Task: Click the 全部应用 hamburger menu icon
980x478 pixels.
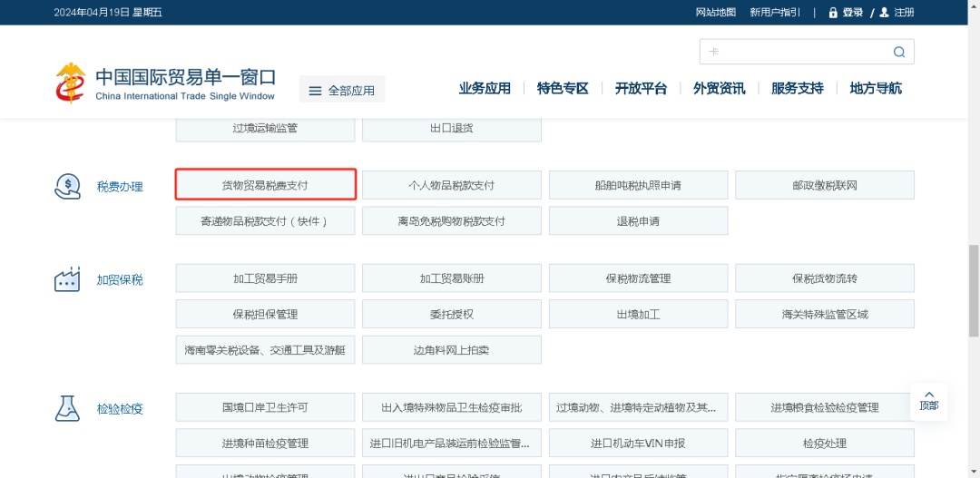Action: [x=316, y=91]
